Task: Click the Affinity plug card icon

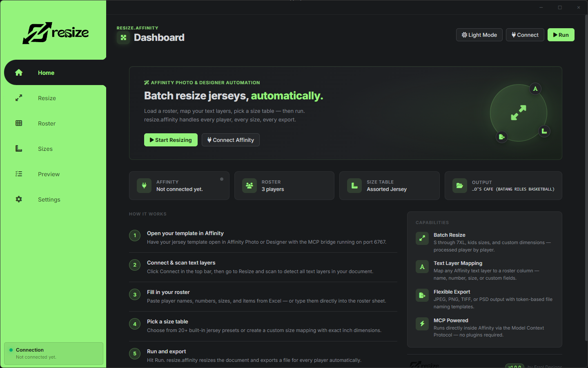Action: click(144, 186)
